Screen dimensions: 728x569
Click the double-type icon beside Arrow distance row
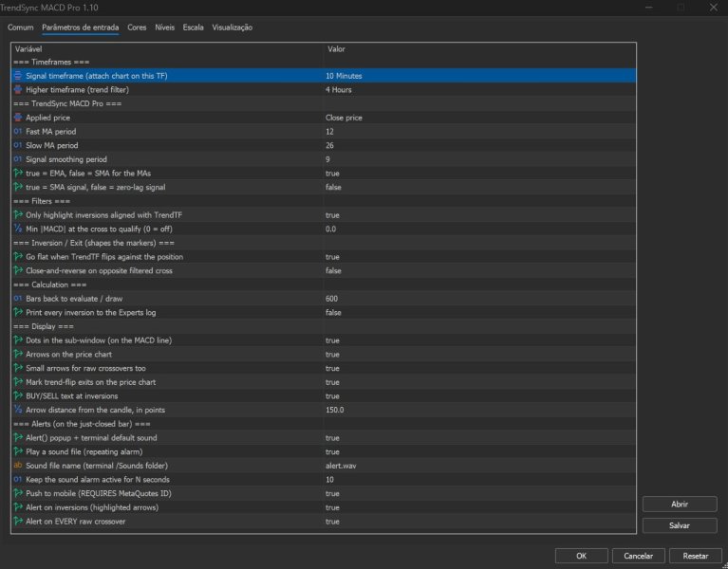(x=18, y=410)
